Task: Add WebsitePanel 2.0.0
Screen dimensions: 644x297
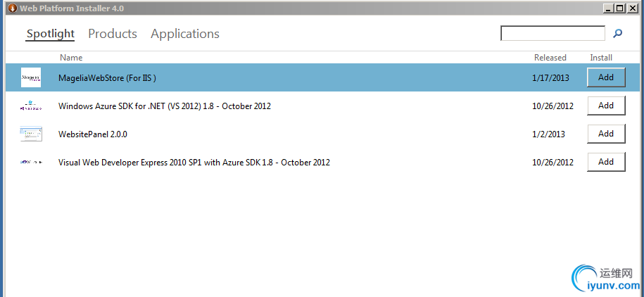Action: pos(606,134)
